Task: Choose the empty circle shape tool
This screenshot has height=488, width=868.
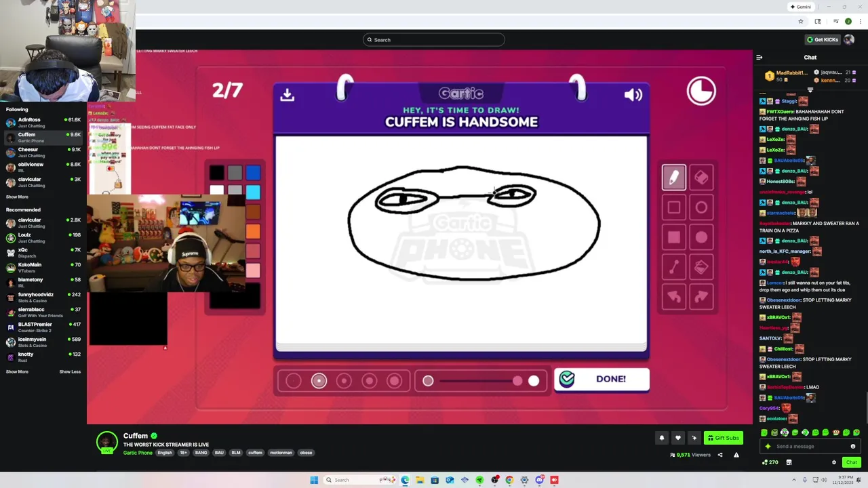Action: (x=701, y=207)
